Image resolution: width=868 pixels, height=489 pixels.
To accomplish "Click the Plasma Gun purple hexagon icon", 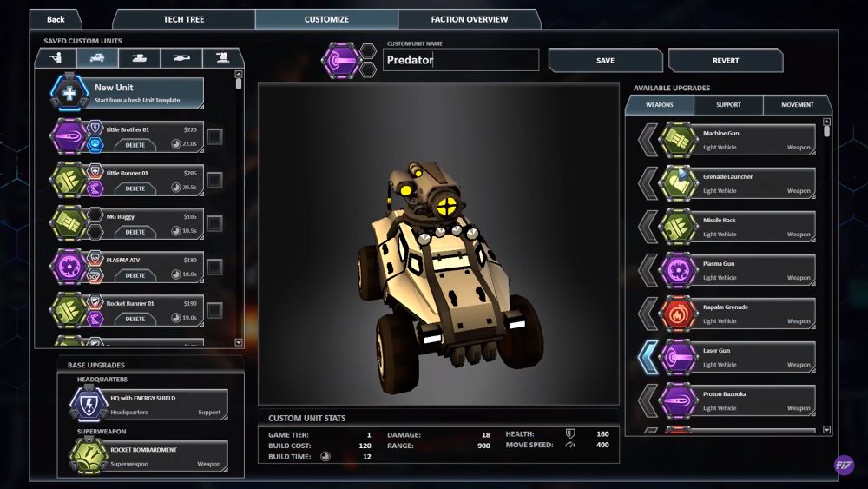I will click(678, 270).
